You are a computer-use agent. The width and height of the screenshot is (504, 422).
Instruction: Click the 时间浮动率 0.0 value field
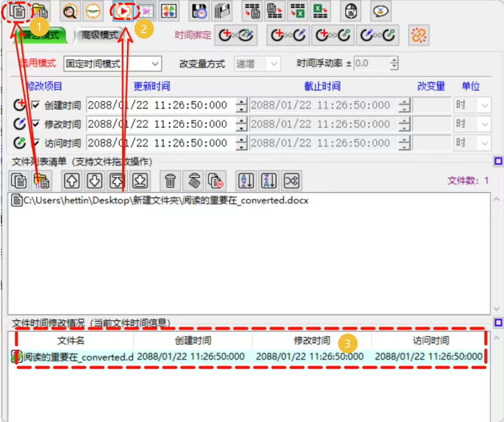(372, 64)
